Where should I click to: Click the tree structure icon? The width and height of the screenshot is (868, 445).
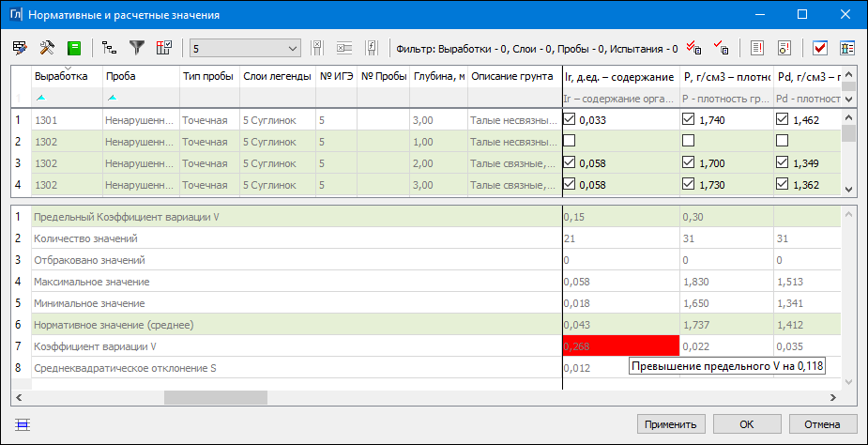point(110,48)
